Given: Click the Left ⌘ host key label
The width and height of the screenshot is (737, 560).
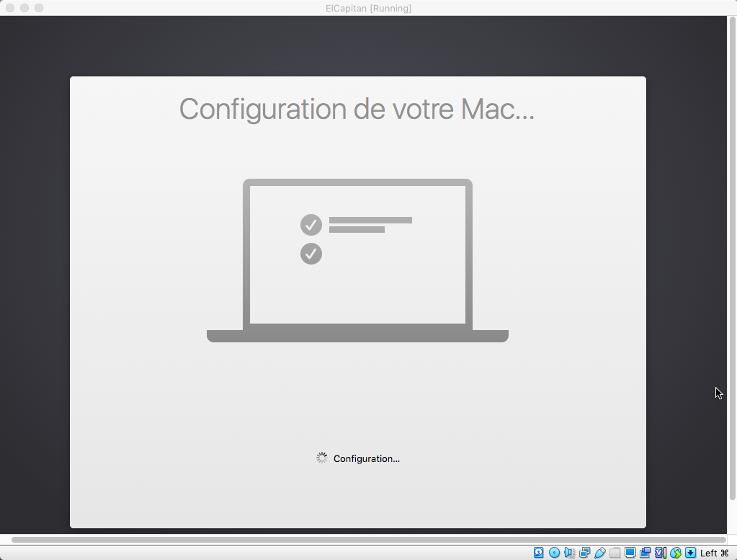Looking at the screenshot, I should pyautogui.click(x=714, y=553).
